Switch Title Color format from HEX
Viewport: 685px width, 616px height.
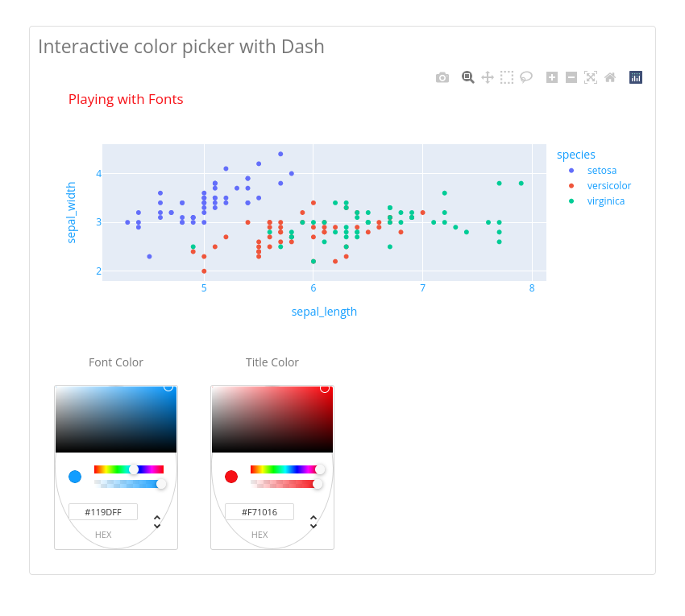point(313,522)
